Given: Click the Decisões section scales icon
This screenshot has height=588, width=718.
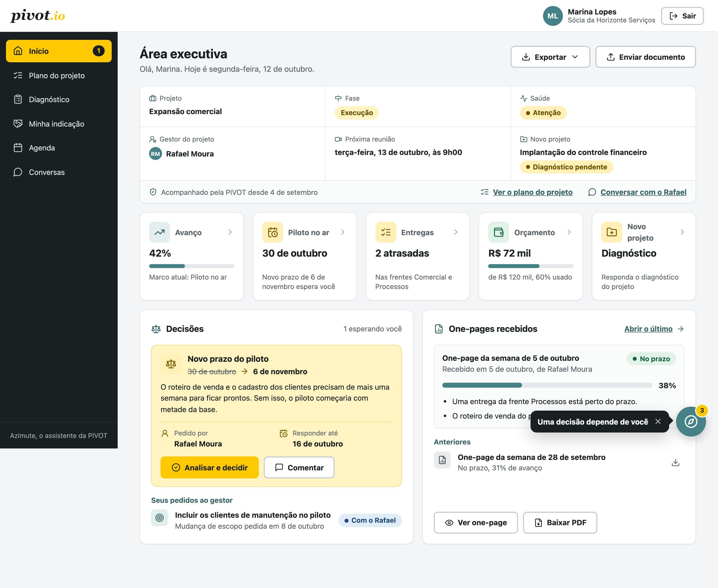Looking at the screenshot, I should pyautogui.click(x=156, y=329).
